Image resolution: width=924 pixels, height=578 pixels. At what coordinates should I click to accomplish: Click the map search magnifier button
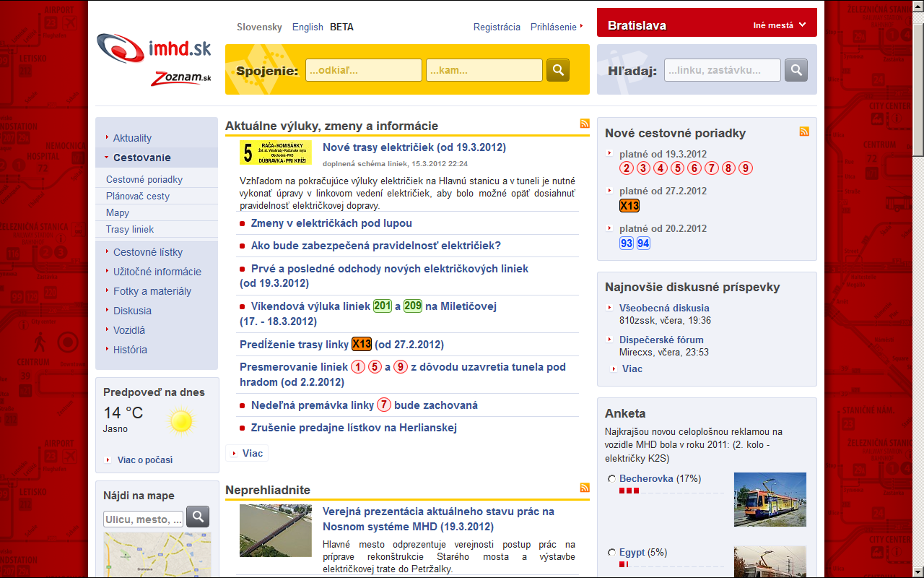(x=198, y=517)
